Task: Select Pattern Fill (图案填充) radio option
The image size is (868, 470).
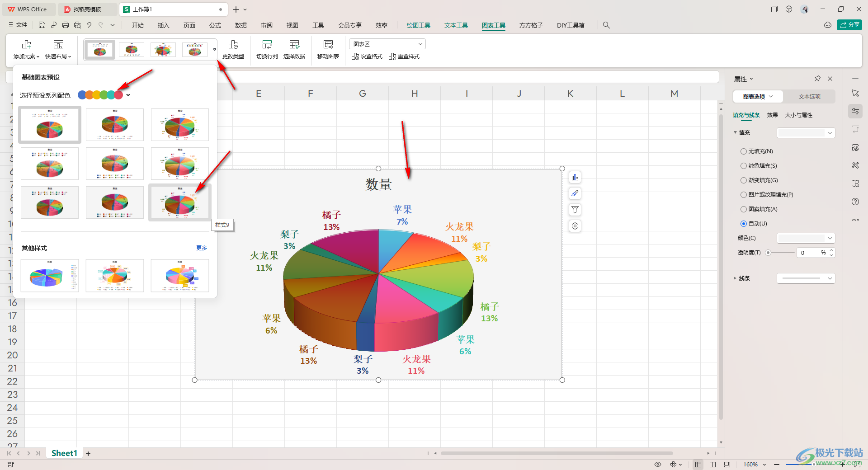Action: point(743,209)
